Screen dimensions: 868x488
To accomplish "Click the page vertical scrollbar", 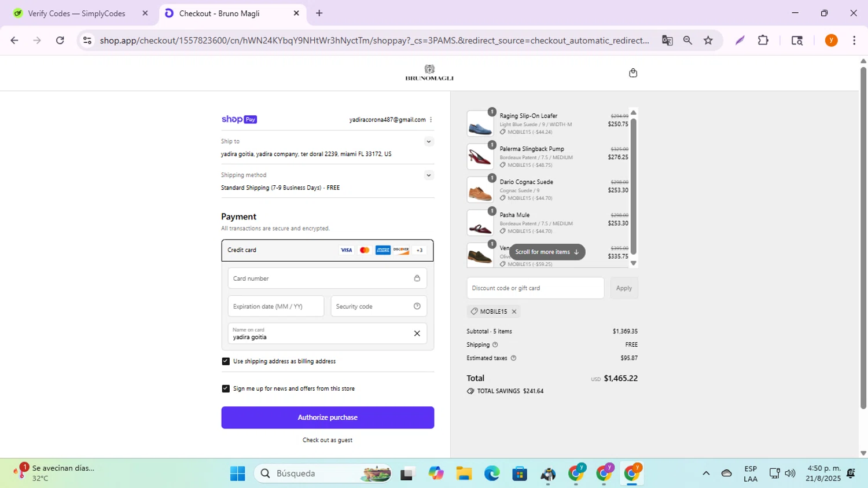I will pos(863,237).
